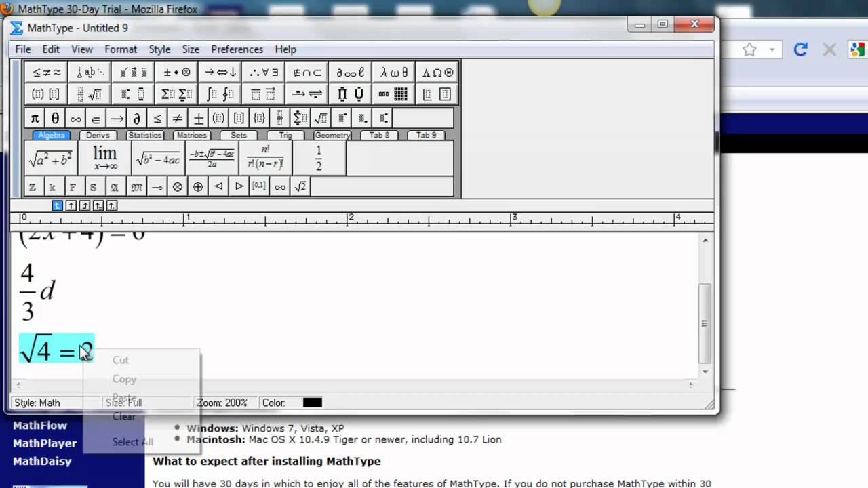
Task: Select the center-justified tab stop button
Action: [71, 205]
